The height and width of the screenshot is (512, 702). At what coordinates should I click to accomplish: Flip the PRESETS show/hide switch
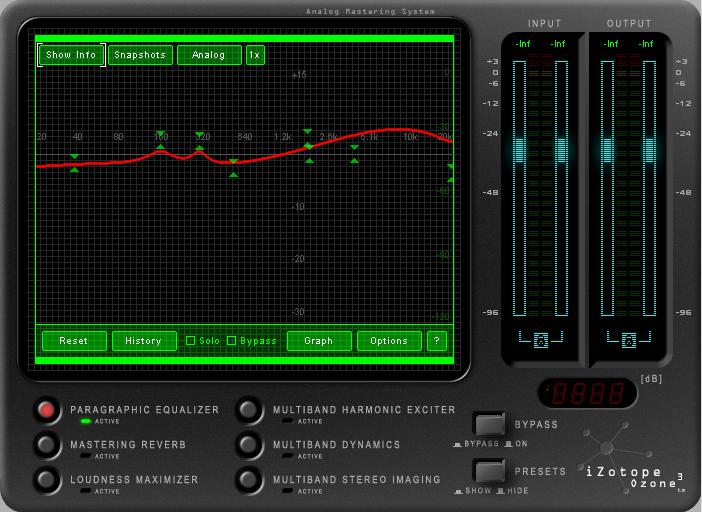pyautogui.click(x=490, y=470)
